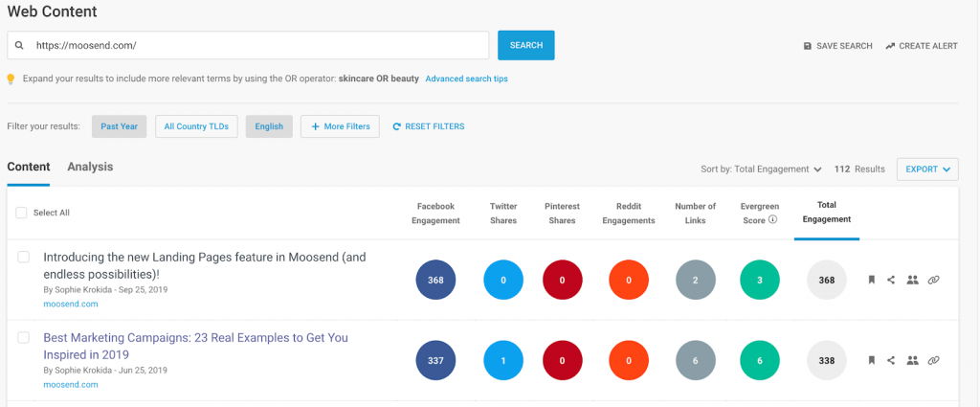Click total engagement circle showing 368
This screenshot has height=407, width=980.
tap(827, 280)
